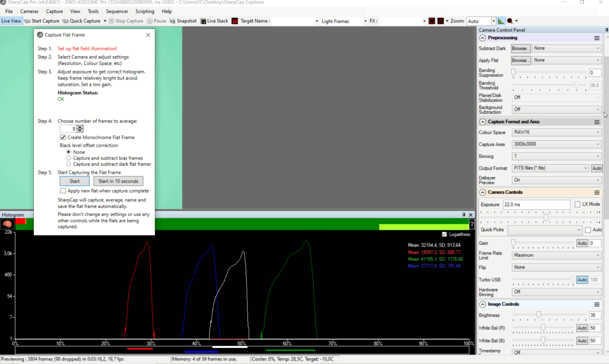Open the Scripting menu
Screen dimensions: 609x364
point(145,11)
